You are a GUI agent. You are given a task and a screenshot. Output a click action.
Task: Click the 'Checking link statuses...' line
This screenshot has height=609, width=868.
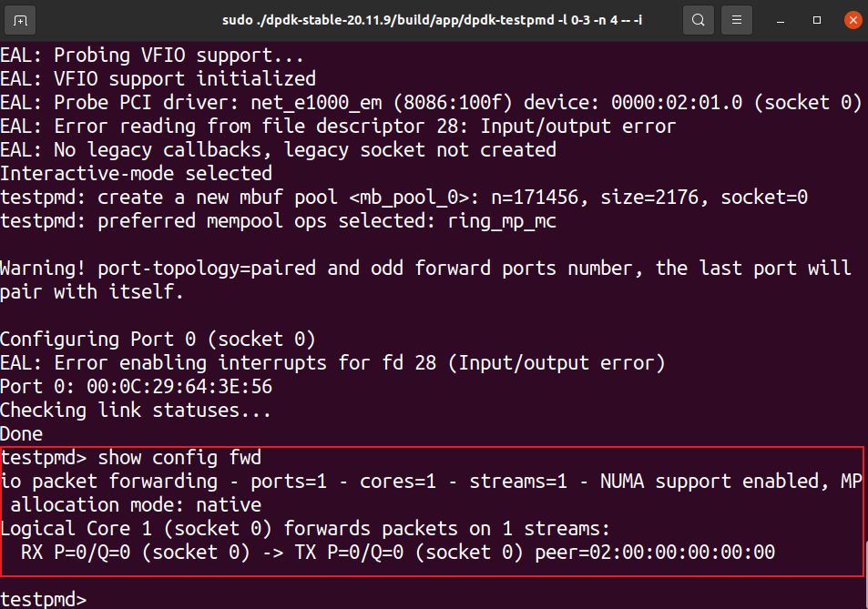tap(136, 411)
